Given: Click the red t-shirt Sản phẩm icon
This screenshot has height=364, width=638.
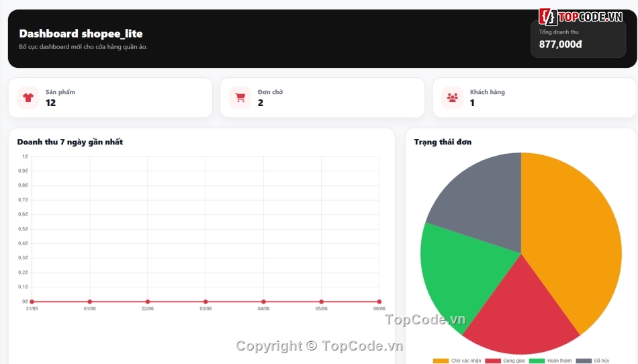Looking at the screenshot, I should click(x=28, y=97).
